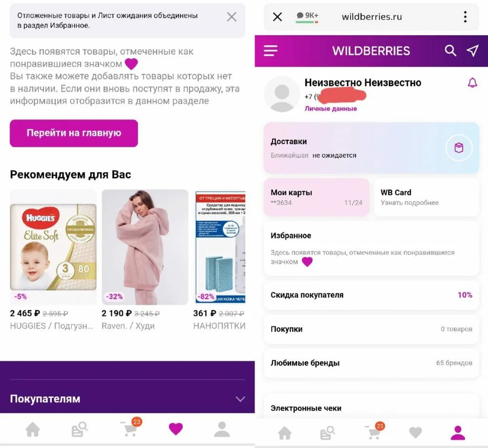Open the Личные данные link

click(x=331, y=109)
